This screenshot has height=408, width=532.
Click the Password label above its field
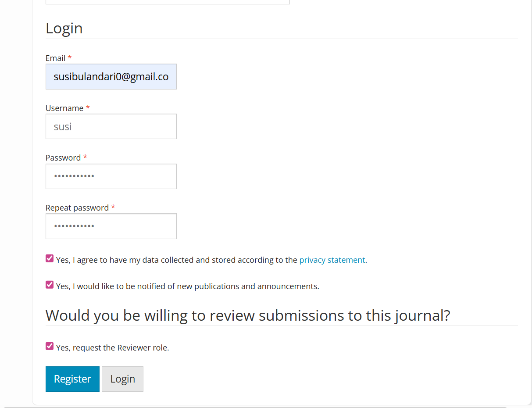[x=63, y=158]
